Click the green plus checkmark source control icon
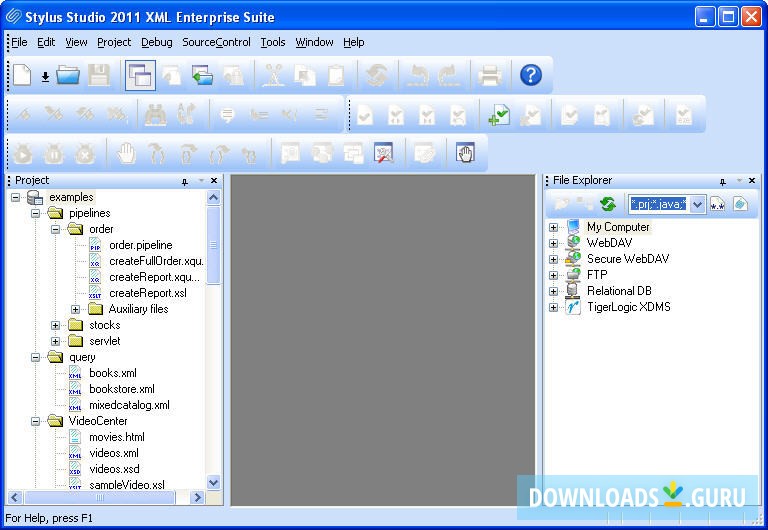768x530 pixels. [x=499, y=116]
